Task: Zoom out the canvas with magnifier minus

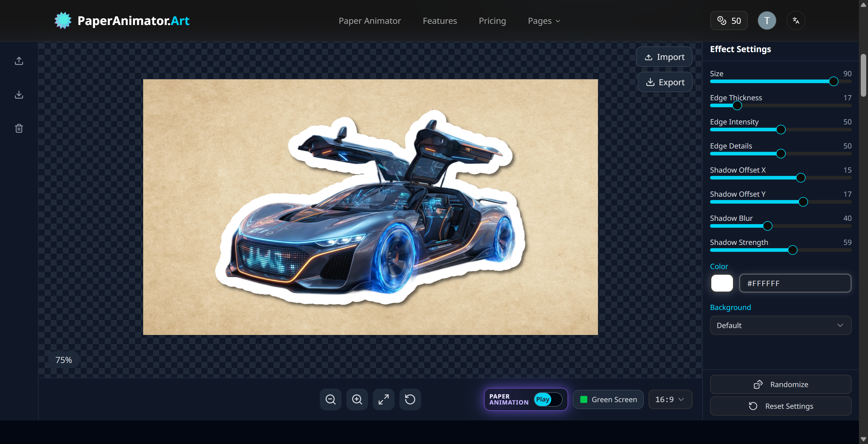Action: [x=330, y=399]
